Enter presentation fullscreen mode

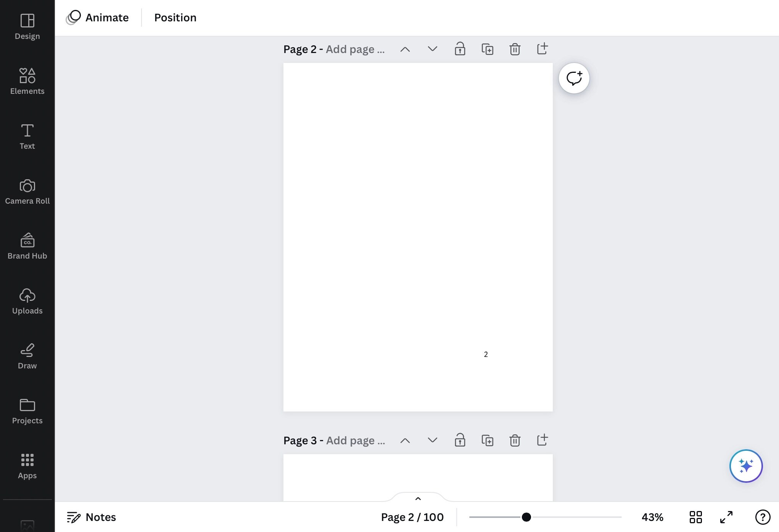coord(726,517)
